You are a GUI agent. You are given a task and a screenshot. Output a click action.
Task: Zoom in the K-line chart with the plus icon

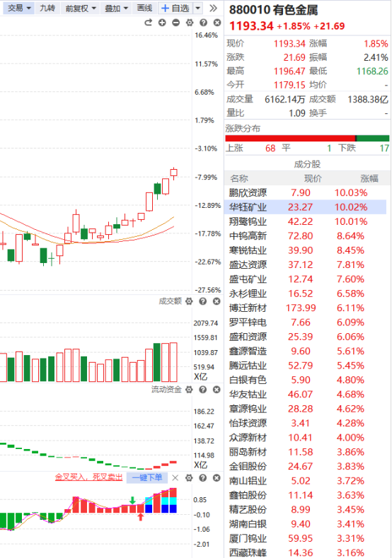pos(162,23)
